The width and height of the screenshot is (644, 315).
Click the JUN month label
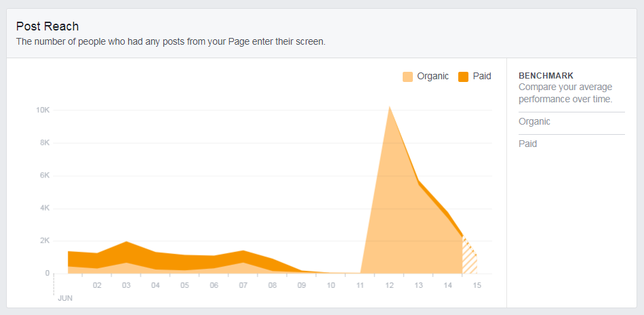[65, 298]
